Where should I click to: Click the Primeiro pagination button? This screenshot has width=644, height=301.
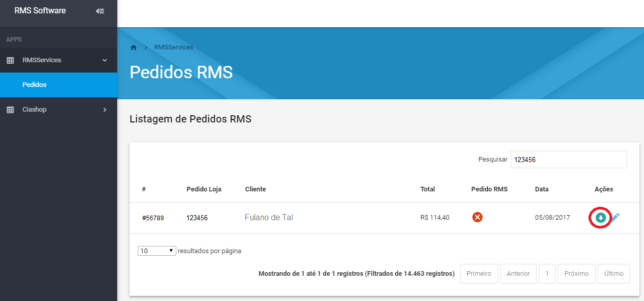click(479, 274)
